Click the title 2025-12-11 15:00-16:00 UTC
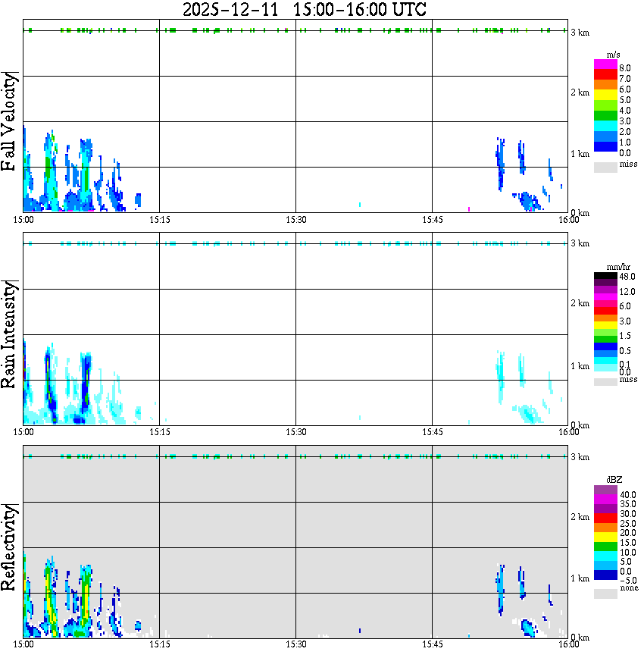 [x=305, y=9]
